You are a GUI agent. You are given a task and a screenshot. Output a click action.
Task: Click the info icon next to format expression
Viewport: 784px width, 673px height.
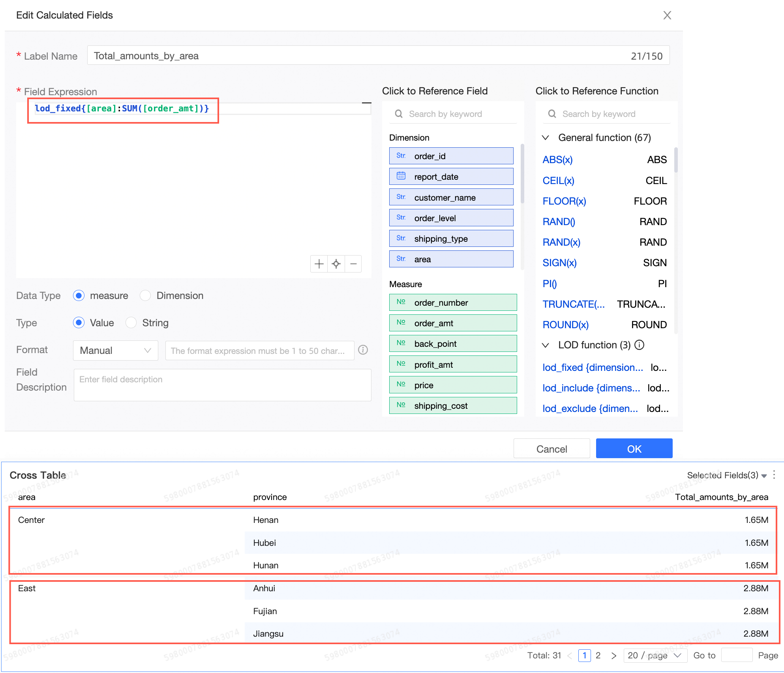[x=363, y=350]
